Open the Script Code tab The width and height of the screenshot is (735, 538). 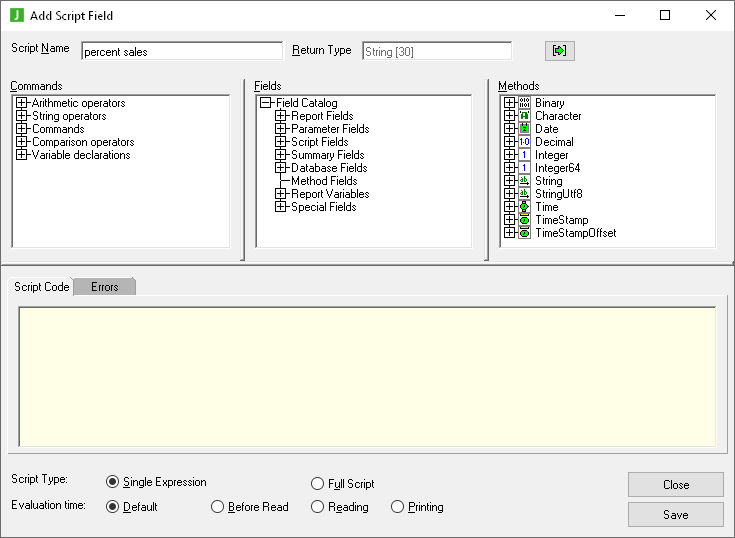42,287
